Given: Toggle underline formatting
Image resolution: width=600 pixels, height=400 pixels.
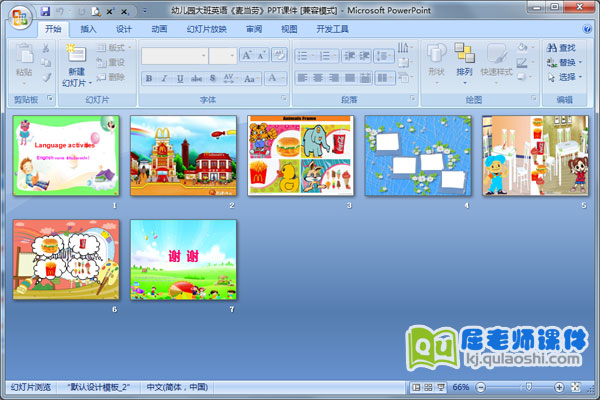Looking at the screenshot, I should tap(179, 77).
